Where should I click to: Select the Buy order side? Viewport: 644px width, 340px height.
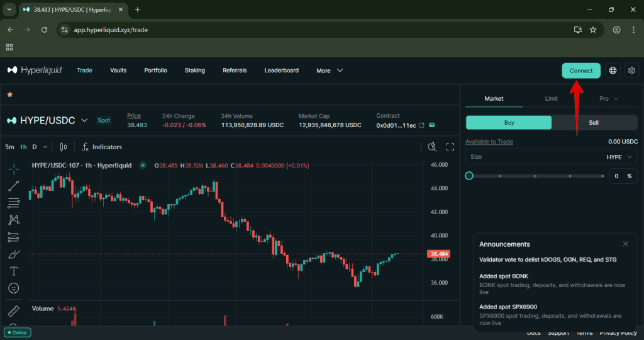click(x=509, y=123)
